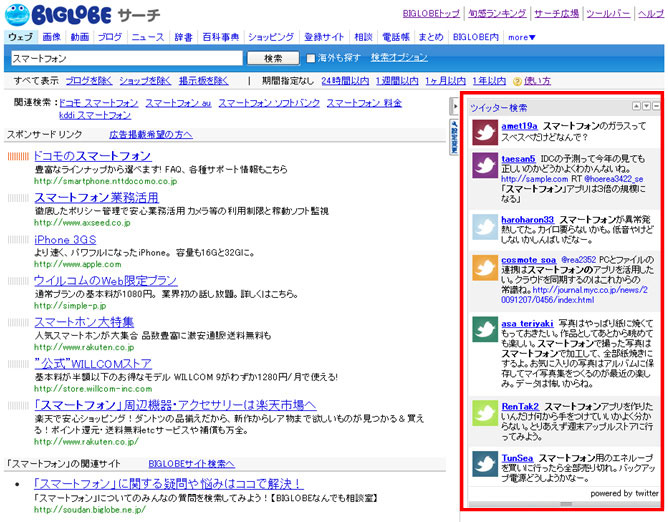Open 広告掲載希望の方へ link

point(151,135)
